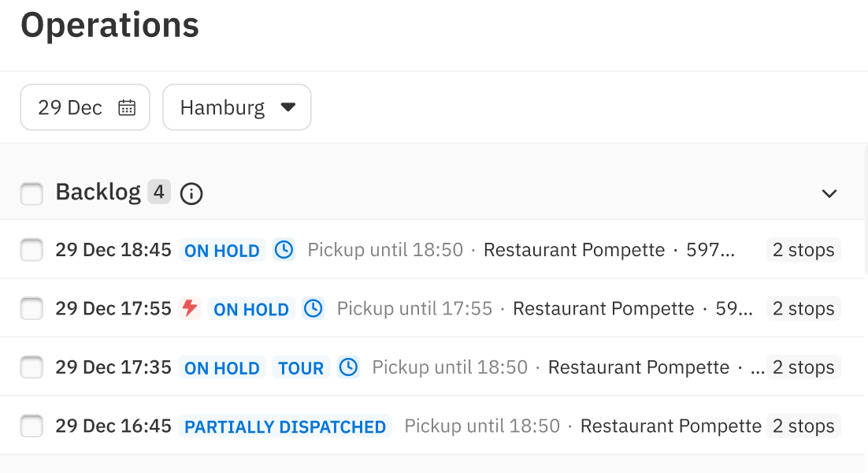Click the clock icon on 18:45 order
The height and width of the screenshot is (473, 868).
tap(284, 250)
